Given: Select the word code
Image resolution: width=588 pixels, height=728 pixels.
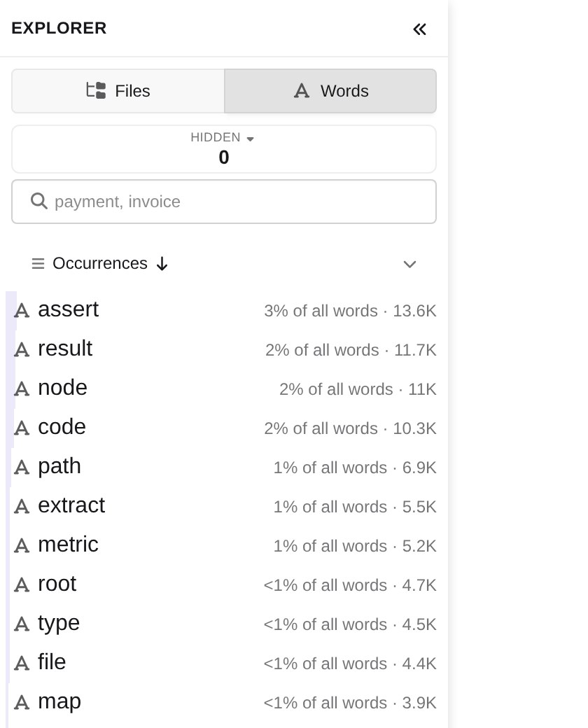Looking at the screenshot, I should (x=62, y=427).
